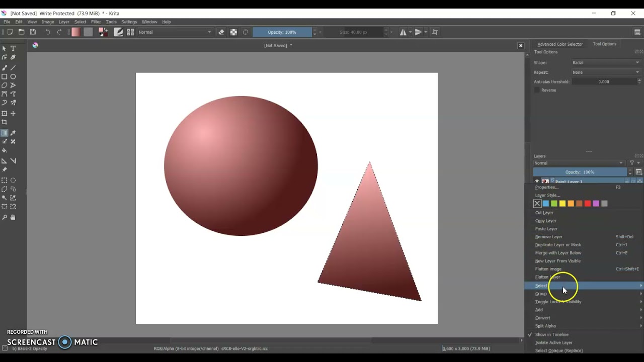Select the Elliptical Selection tool
Viewport: 644px width, 362px height.
point(13,180)
